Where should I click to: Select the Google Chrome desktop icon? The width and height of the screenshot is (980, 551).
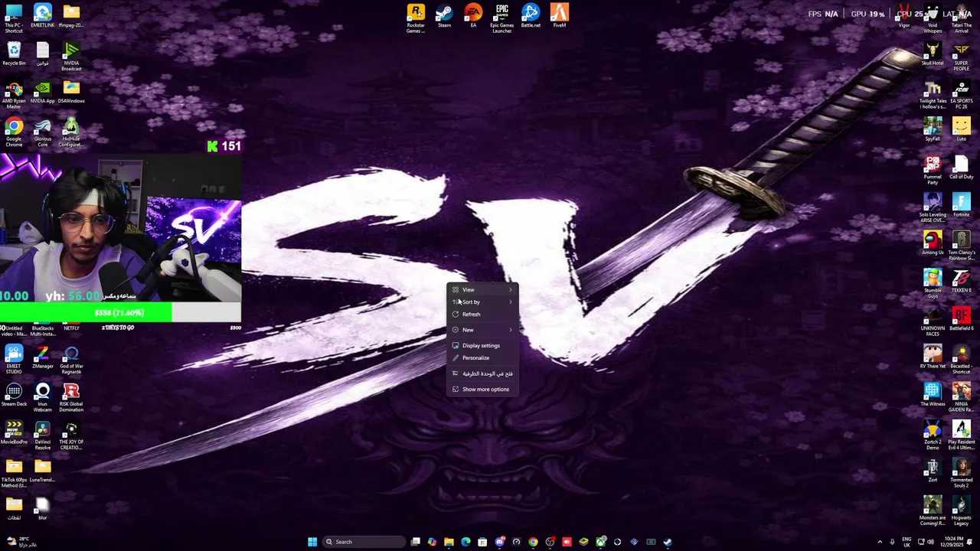pos(14,132)
